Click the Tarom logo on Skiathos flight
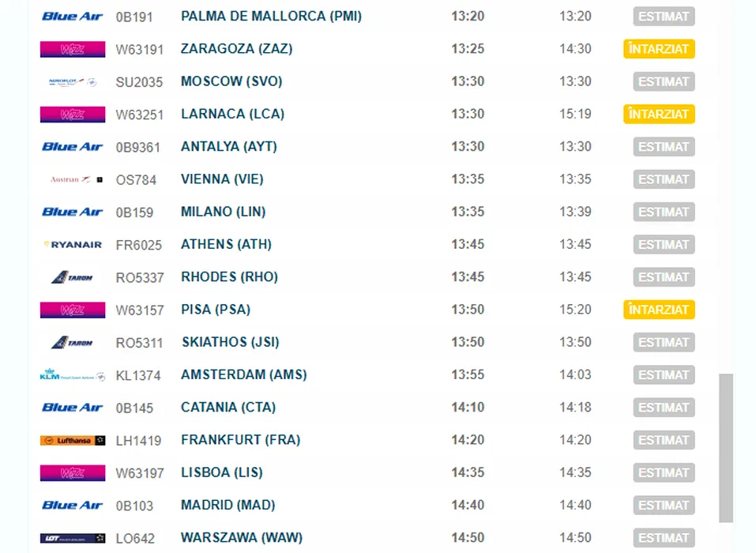756x553 pixels. [x=72, y=342]
